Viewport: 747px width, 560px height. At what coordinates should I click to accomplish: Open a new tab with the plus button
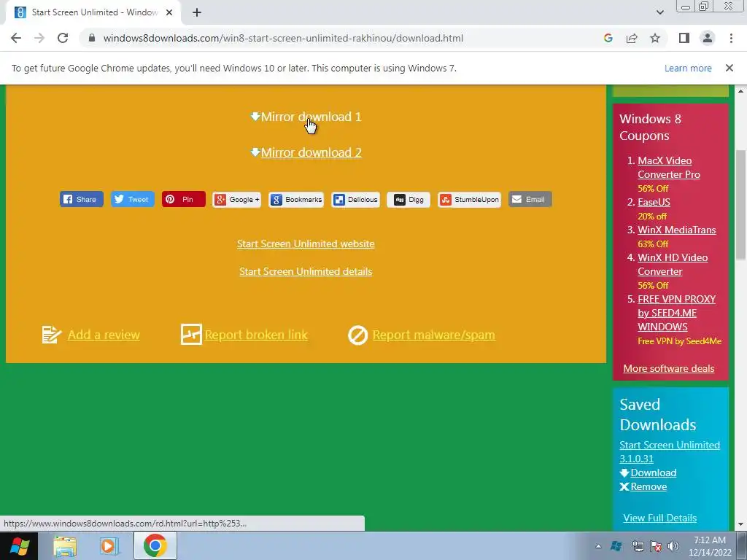(197, 12)
